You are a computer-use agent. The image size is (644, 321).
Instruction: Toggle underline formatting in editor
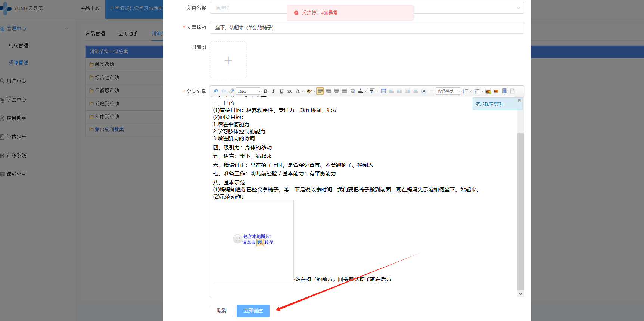281,91
